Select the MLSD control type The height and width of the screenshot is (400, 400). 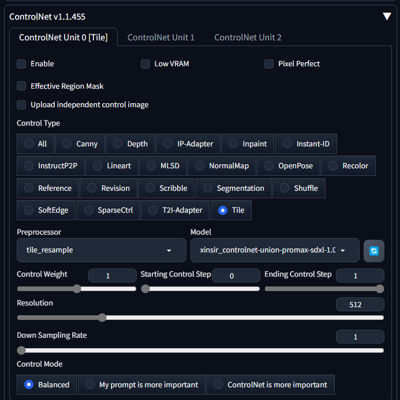[x=163, y=166]
